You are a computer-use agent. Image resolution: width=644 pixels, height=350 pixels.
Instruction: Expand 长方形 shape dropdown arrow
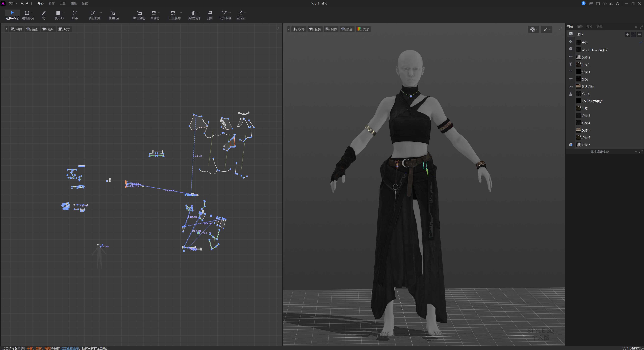(64, 13)
